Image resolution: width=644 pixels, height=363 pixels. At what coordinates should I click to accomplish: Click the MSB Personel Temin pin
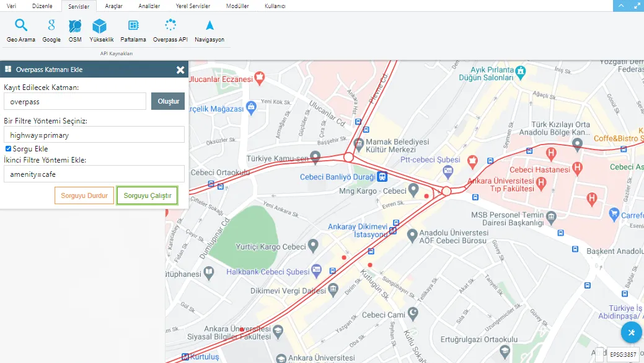(551, 216)
